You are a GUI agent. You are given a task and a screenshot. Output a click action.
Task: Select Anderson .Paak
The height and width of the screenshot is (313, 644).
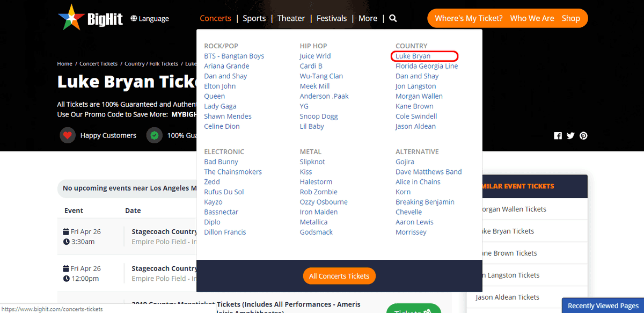(324, 96)
